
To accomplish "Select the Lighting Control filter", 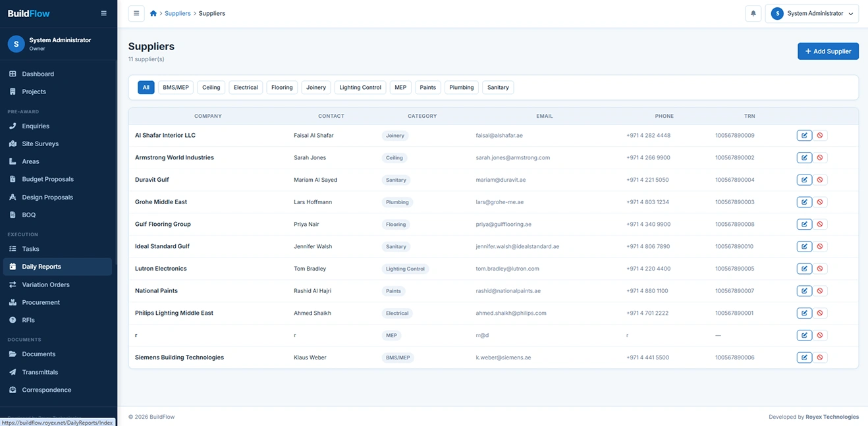I will point(360,88).
